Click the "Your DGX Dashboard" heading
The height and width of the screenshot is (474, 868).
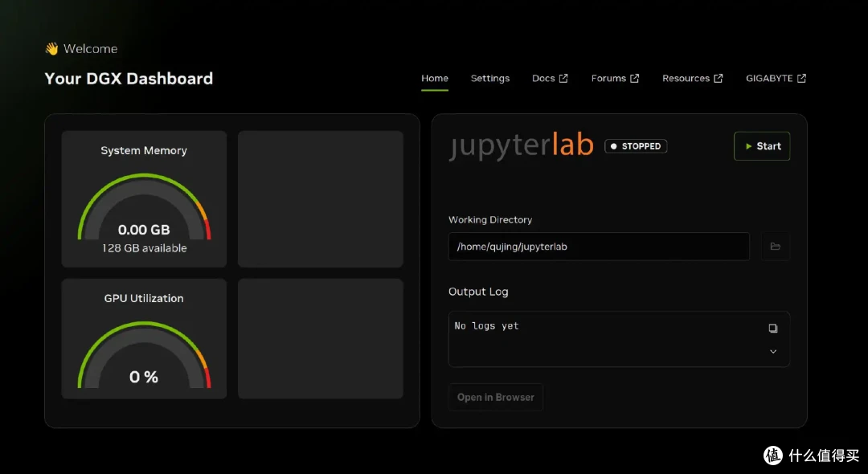pyautogui.click(x=129, y=79)
